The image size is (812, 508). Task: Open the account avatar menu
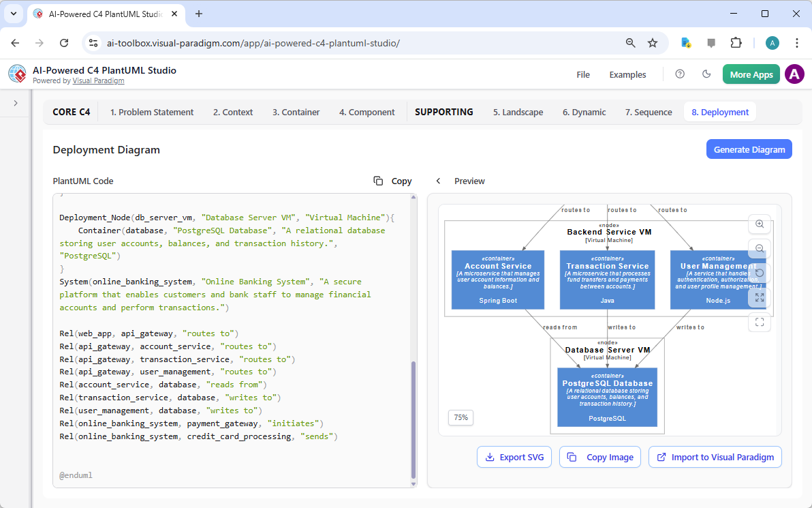[794, 74]
